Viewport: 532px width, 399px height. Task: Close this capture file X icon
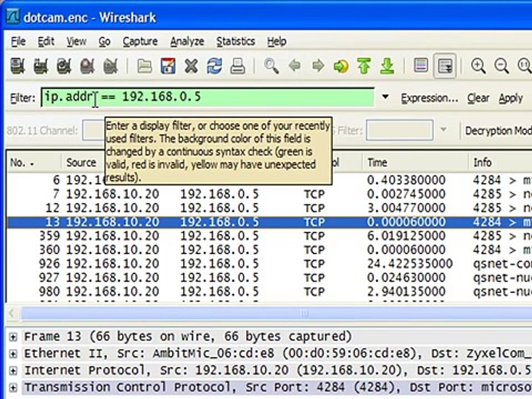tap(191, 66)
